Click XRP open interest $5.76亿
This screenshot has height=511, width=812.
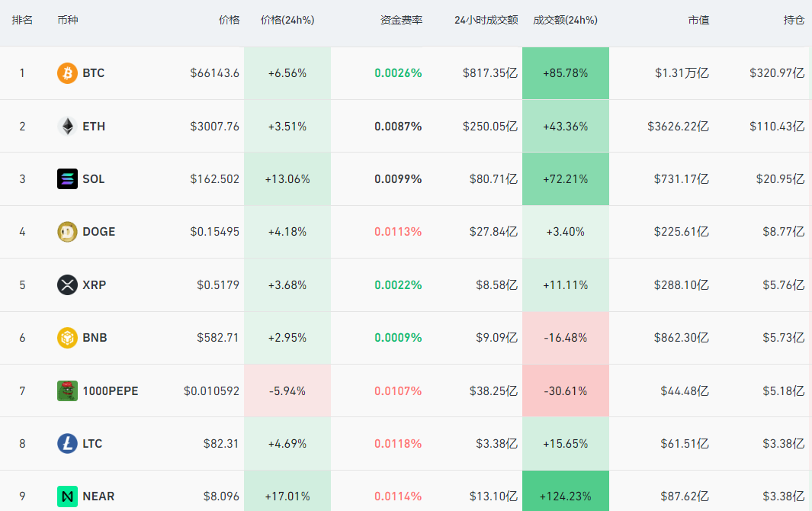tap(784, 285)
